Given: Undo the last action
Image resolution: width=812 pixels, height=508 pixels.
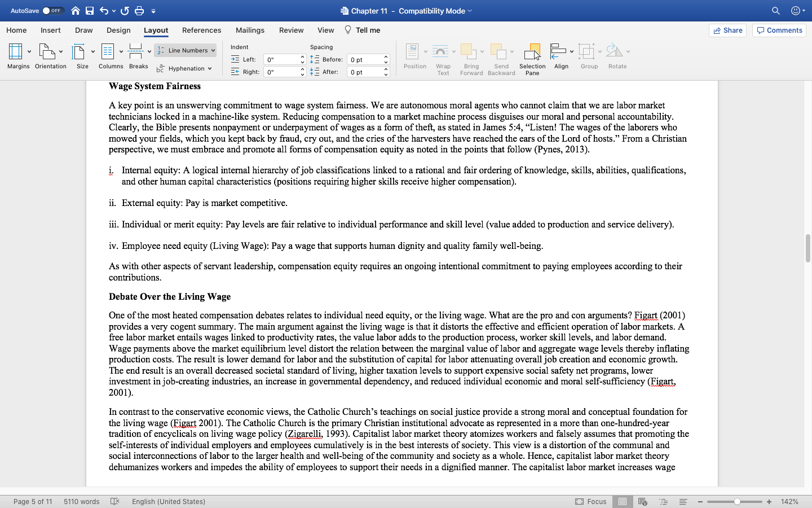Looking at the screenshot, I should pos(104,11).
